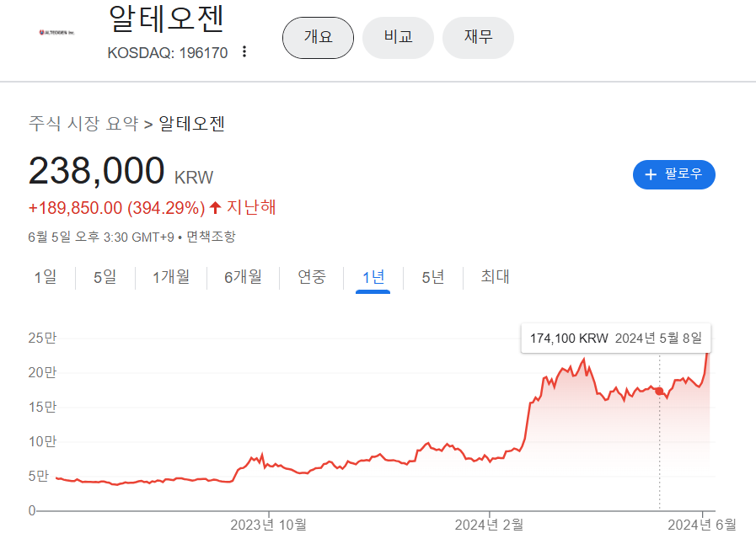
Task: Select the 재무 tab
Action: (x=478, y=38)
